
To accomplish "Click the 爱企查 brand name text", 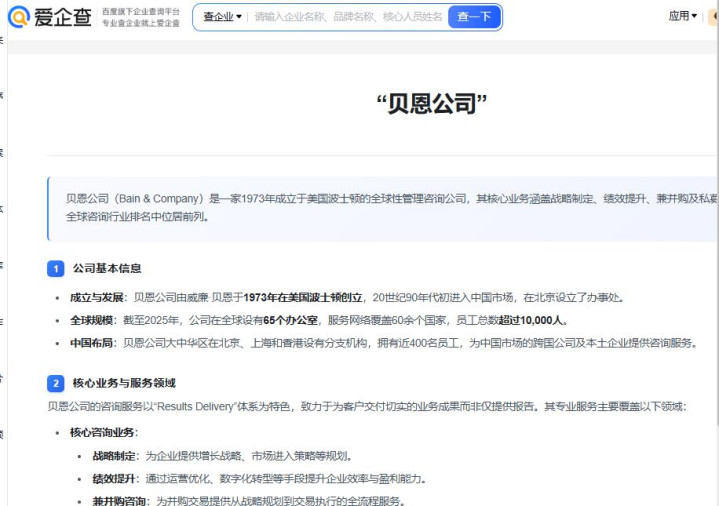I will point(63,17).
